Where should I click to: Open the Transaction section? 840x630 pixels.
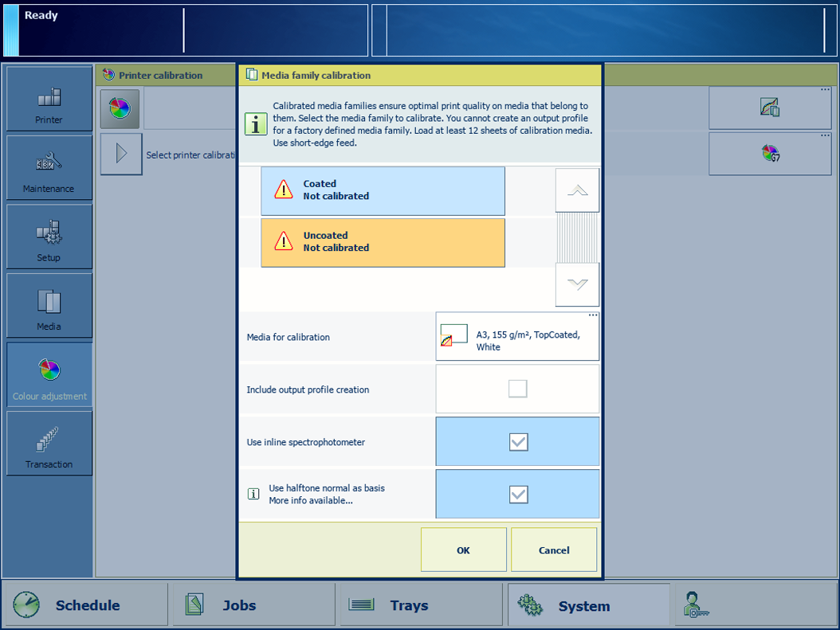[x=49, y=444]
